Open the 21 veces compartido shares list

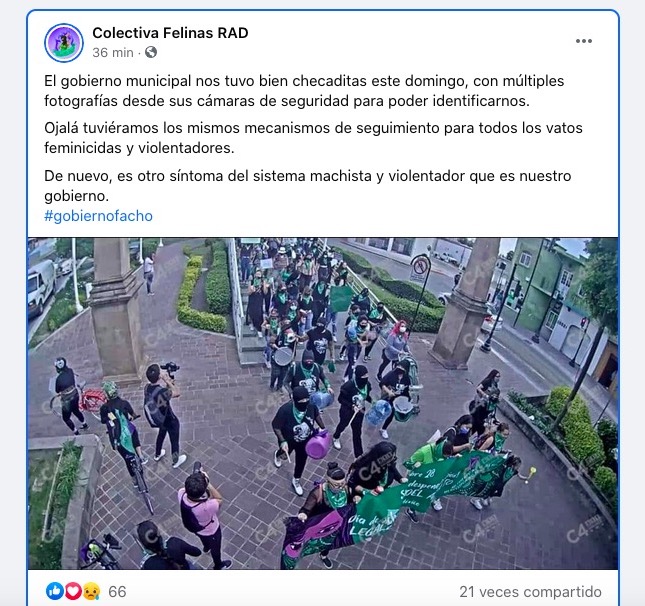(x=530, y=592)
